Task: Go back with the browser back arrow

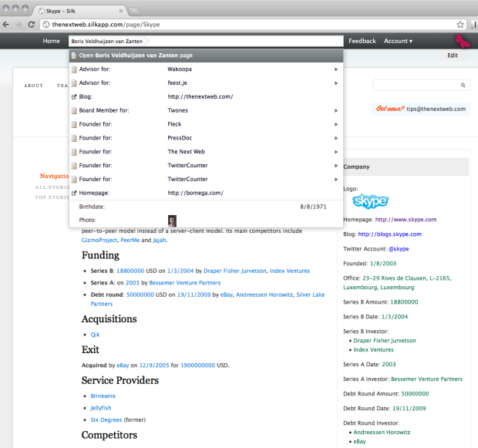Action: coord(6,25)
